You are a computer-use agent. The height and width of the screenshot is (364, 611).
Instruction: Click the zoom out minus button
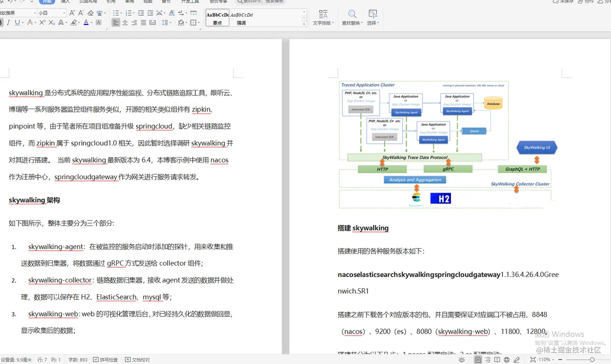tap(560, 360)
